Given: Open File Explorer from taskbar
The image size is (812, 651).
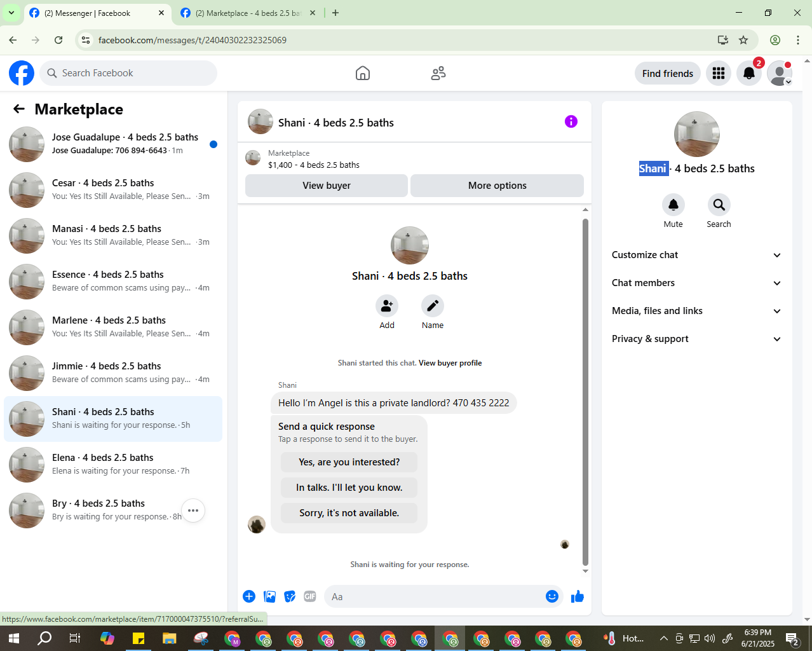Looking at the screenshot, I should coord(169,638).
